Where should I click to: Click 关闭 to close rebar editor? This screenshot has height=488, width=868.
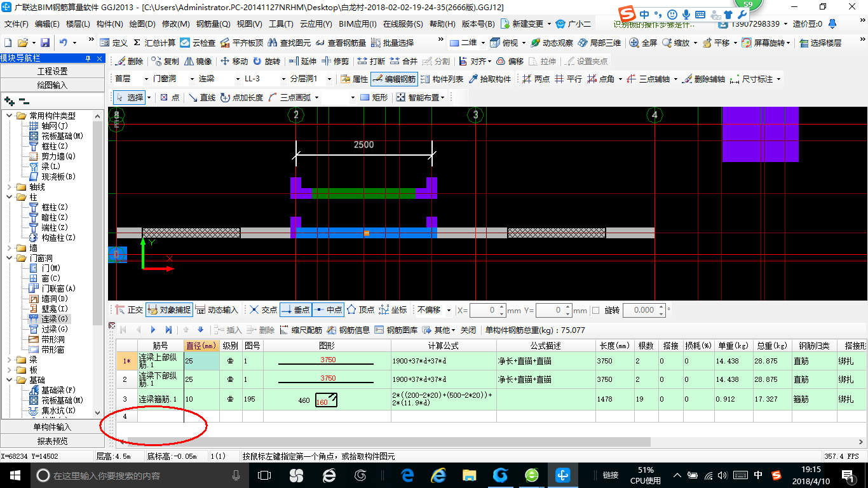[468, 330]
